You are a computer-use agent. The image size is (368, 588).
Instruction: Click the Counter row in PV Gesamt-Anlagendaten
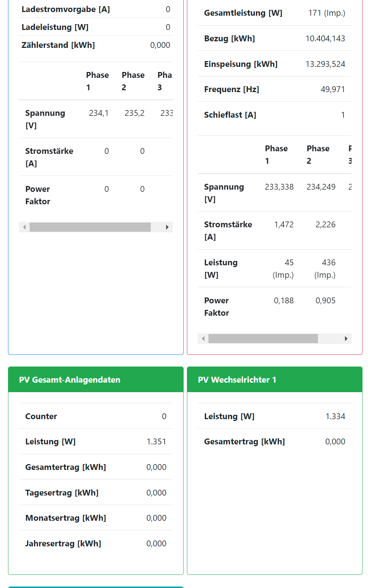pyautogui.click(x=96, y=416)
